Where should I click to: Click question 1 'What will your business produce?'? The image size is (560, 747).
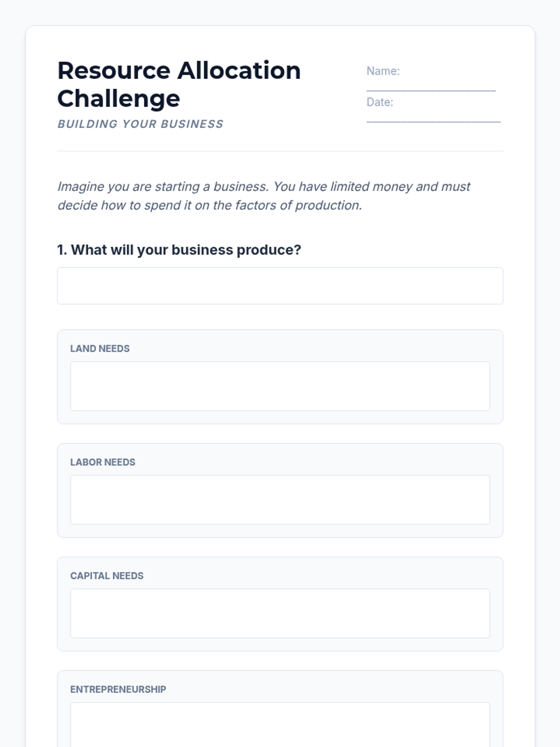coord(179,250)
